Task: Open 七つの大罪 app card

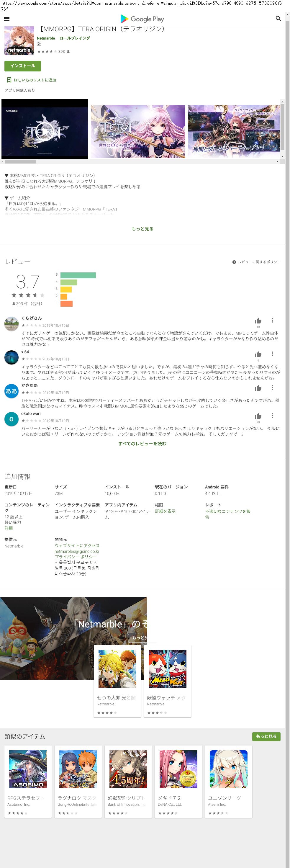Action: coord(117,681)
